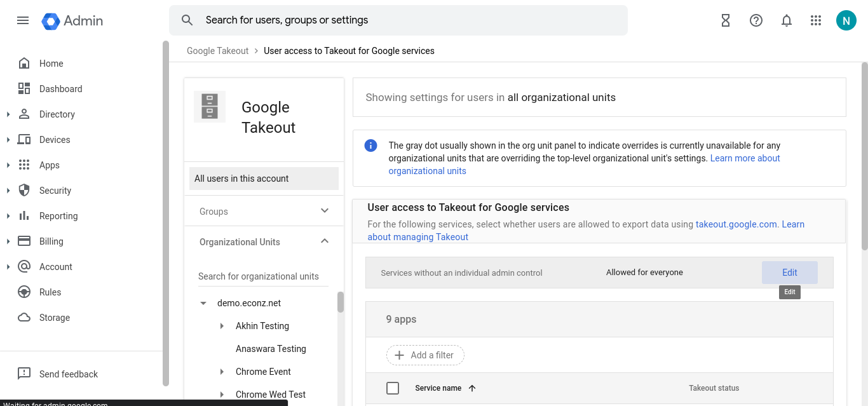Click the Google Admin logo
Screen dimensions: 868x406
[72, 20]
